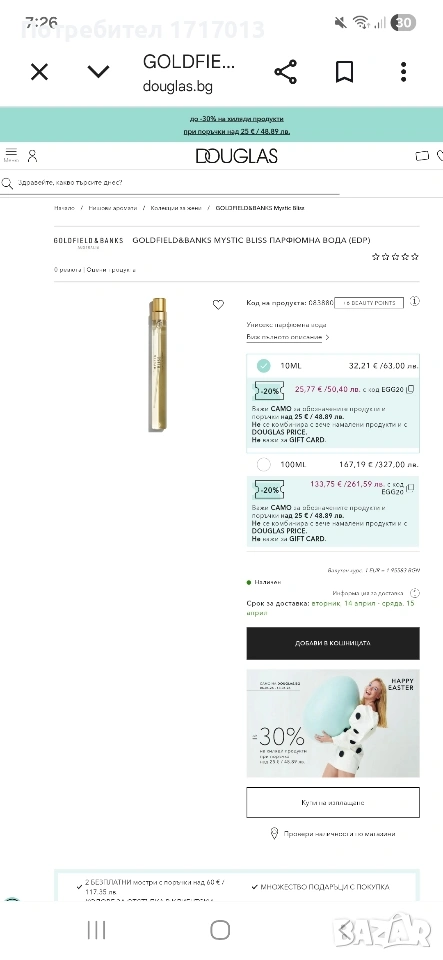Viewport: 443px width, 960px height.
Task: Close the browser tab with X icon
Action: coord(39,72)
